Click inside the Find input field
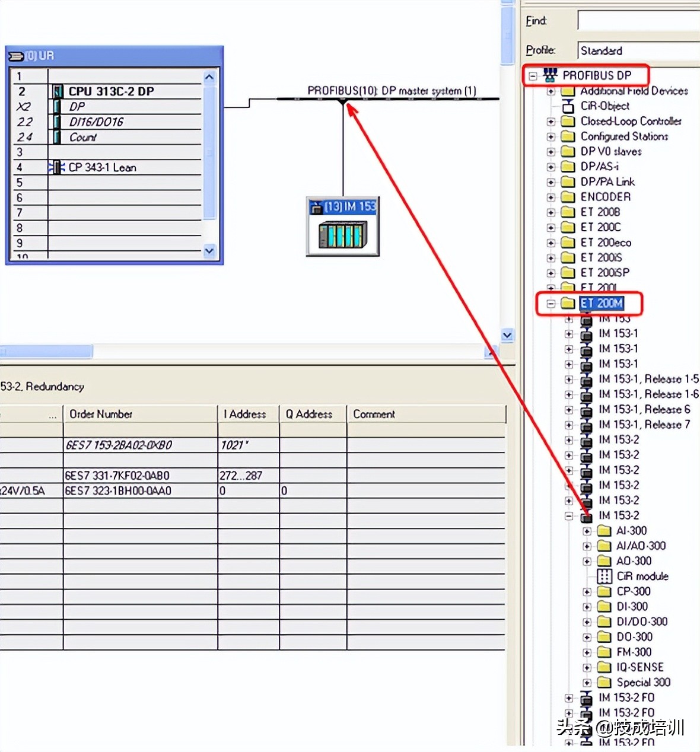Image resolution: width=700 pixels, height=752 pixels. click(638, 20)
